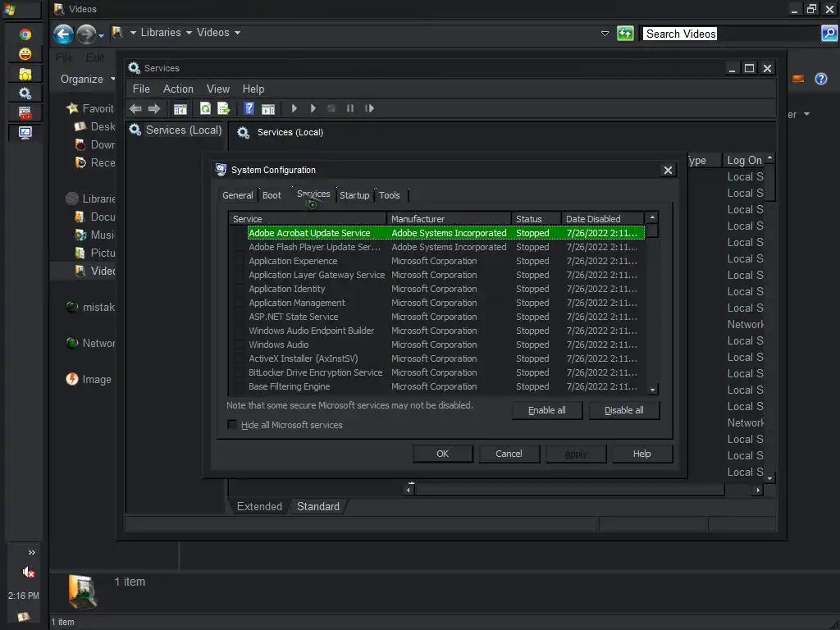
Task: Toggle checkbox for Application Layer Gateway Service
Action: pos(240,276)
